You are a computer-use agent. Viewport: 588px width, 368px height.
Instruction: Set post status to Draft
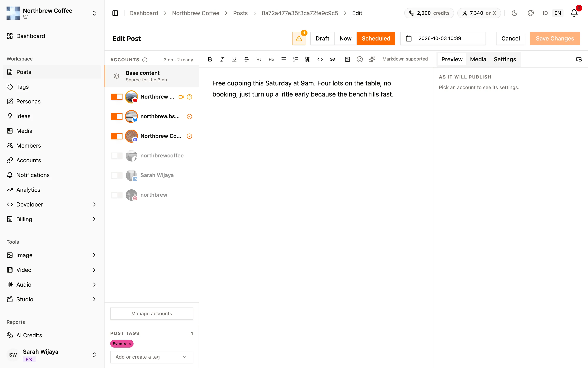(x=322, y=38)
